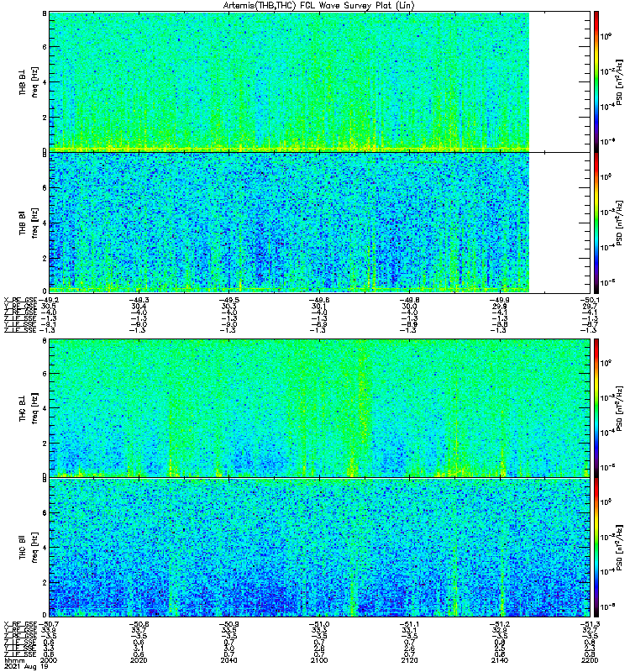Image resolution: width=630 pixels, height=672 pixels.
Task: Click the '-51.3' X_RE_GSE value
Action: point(590,624)
